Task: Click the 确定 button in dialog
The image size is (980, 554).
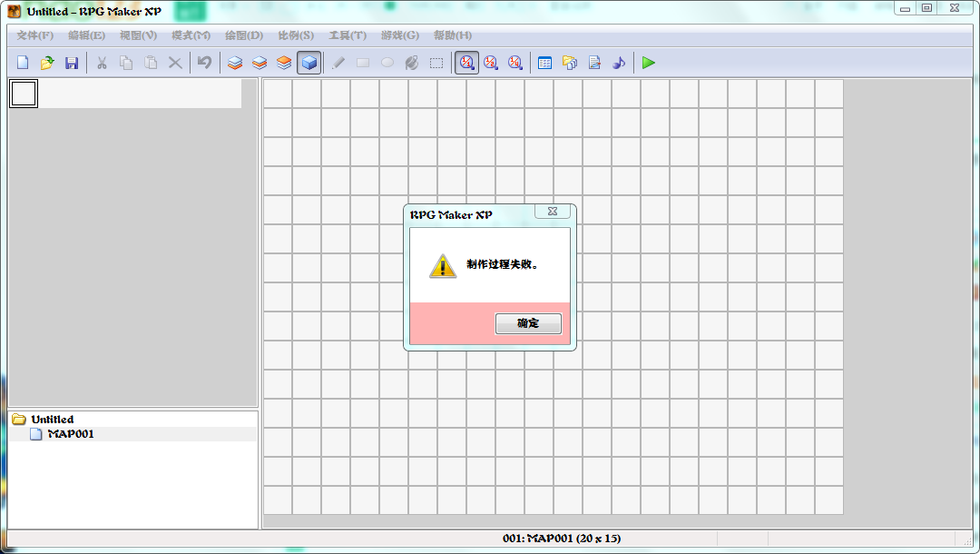Action: coord(528,323)
